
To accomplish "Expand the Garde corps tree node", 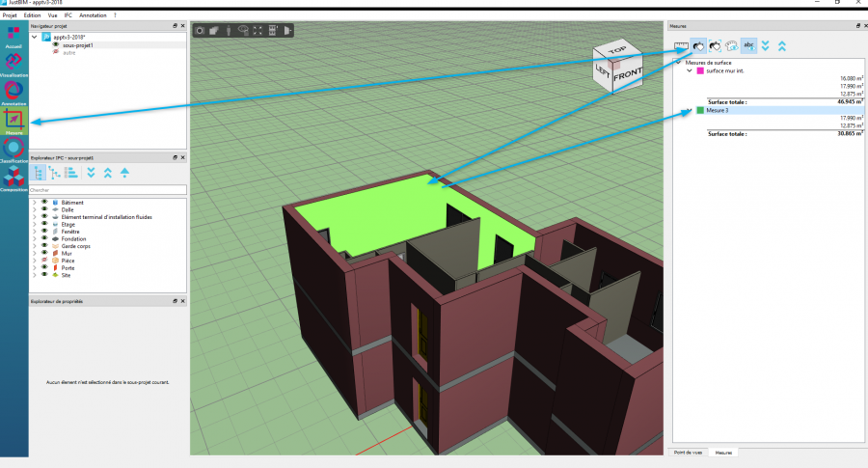I will (35, 246).
